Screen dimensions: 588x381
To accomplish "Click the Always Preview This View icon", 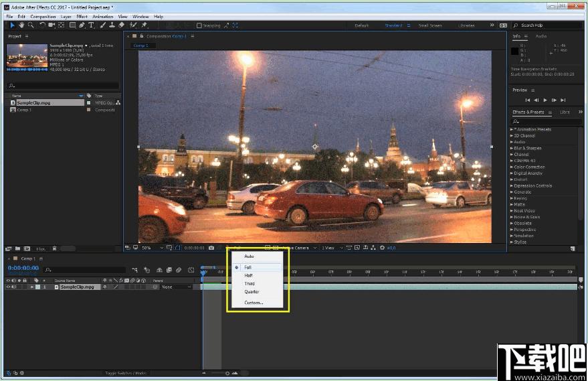I will pos(128,248).
